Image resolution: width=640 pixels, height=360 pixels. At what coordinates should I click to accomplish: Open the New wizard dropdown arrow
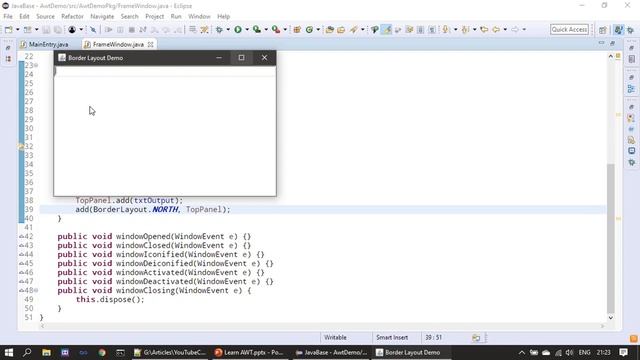[x=18, y=29]
